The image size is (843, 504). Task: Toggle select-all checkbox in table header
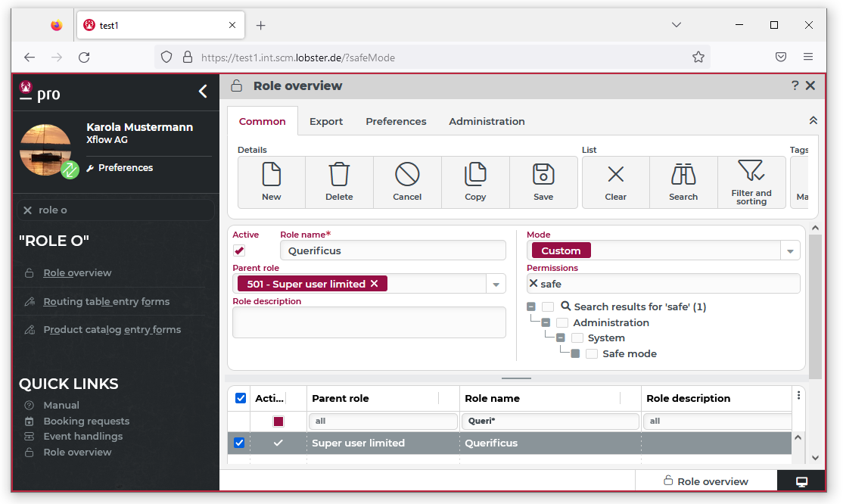[241, 398]
